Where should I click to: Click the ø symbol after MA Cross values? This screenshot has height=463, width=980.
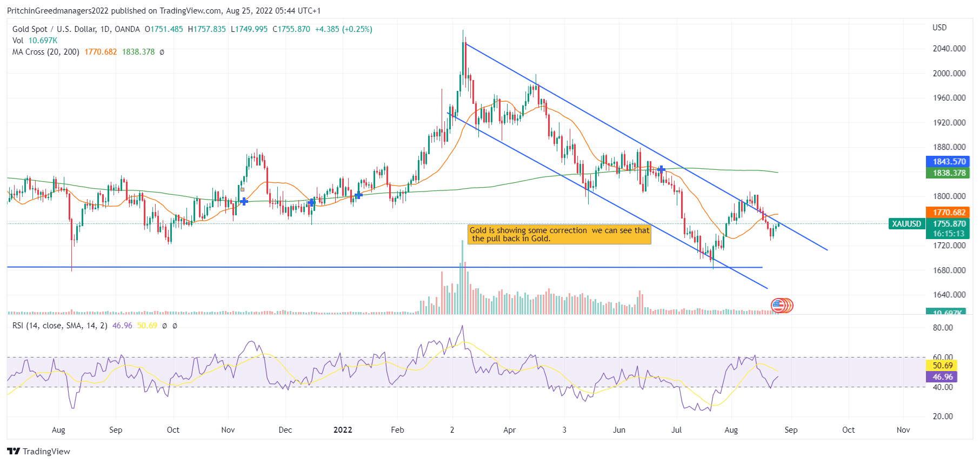tap(162, 52)
